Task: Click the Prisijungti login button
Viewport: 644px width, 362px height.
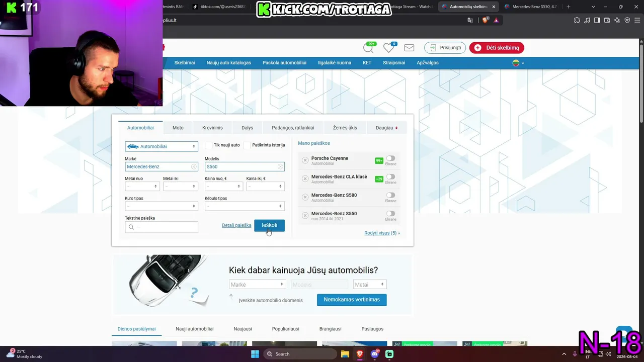Action: tap(445, 48)
